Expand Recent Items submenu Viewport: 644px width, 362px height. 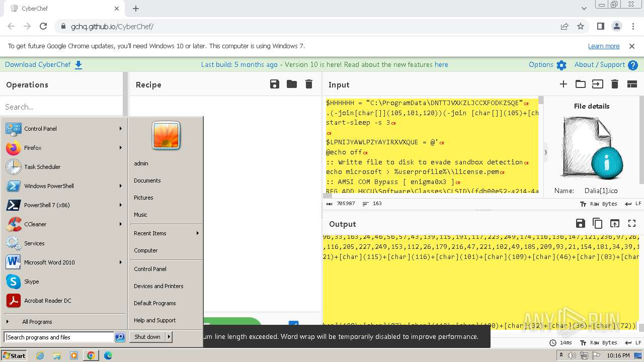166,233
